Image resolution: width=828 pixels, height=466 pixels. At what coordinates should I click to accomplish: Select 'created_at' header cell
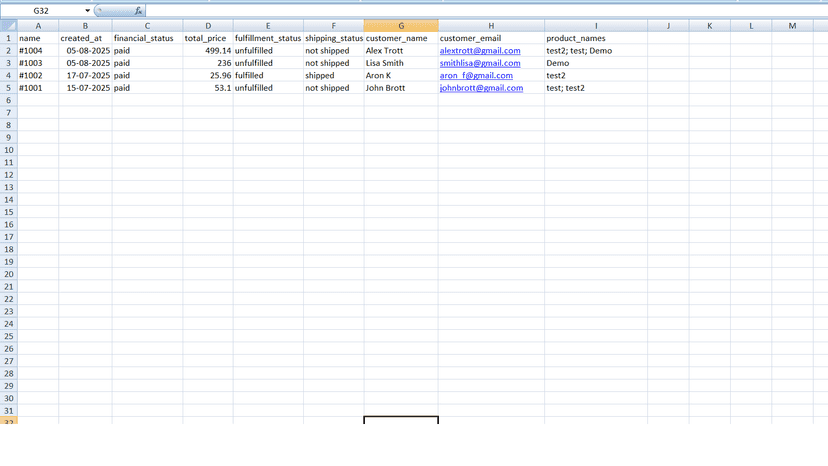coord(85,38)
